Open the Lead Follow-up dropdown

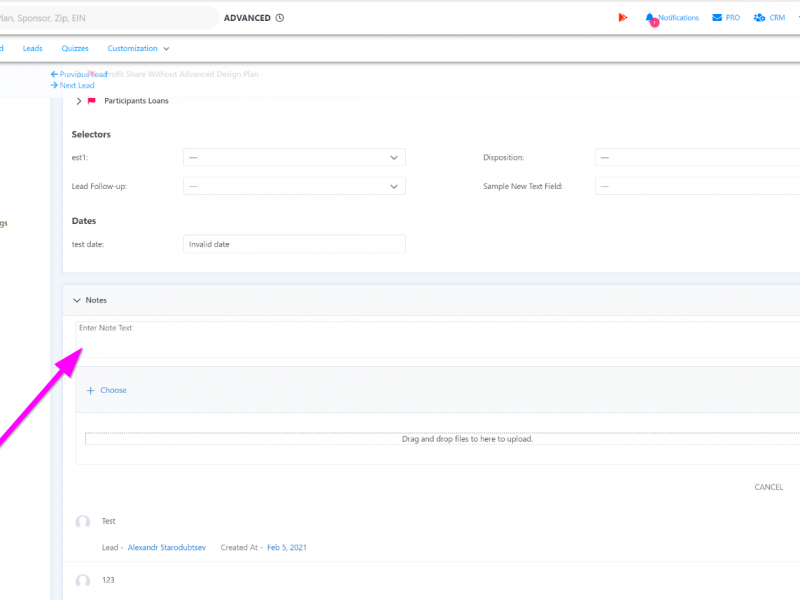pos(294,186)
